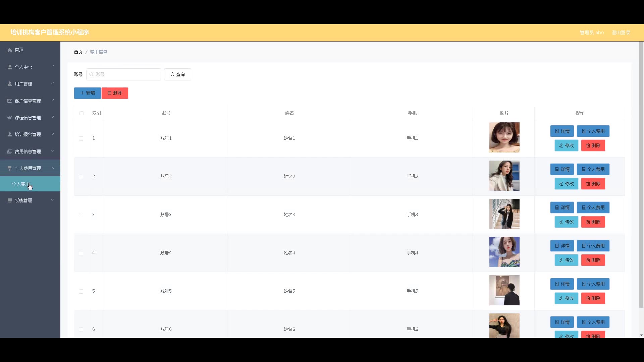Click 详情 button for row 账号2
644x362 pixels.
point(562,169)
